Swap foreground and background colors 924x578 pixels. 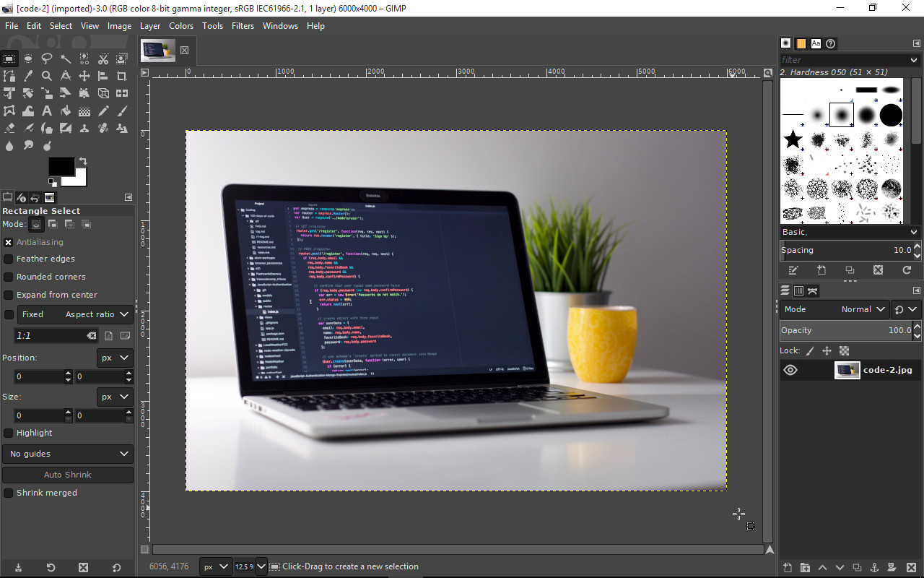coord(83,161)
